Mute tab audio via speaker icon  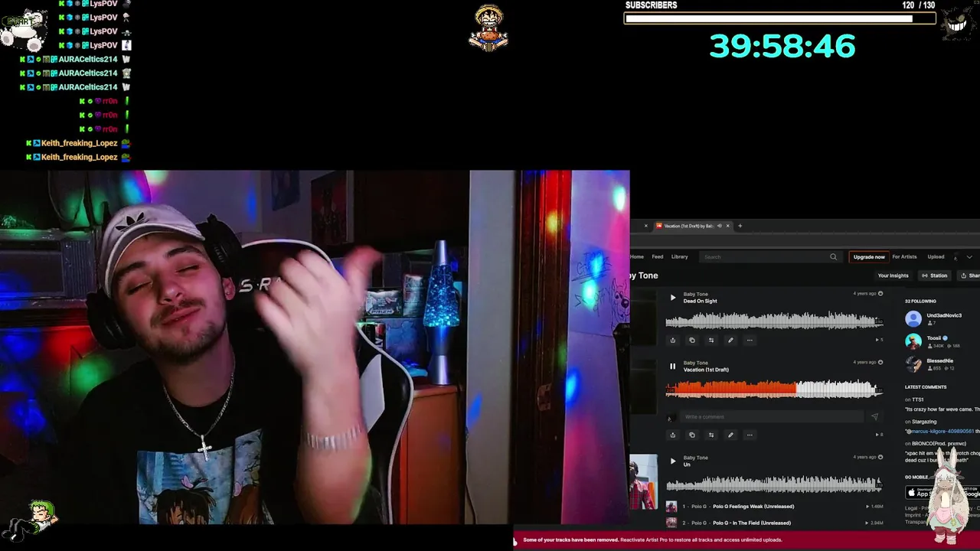tap(719, 226)
